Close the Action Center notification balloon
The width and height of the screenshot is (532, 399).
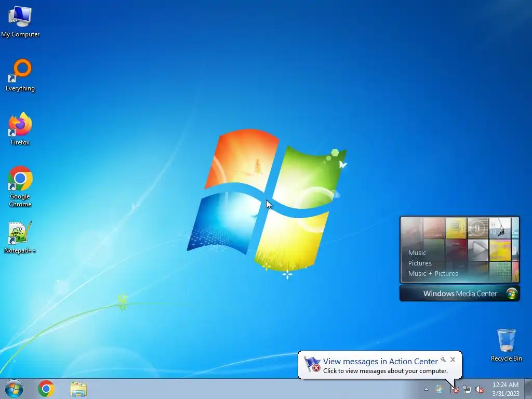click(x=453, y=360)
